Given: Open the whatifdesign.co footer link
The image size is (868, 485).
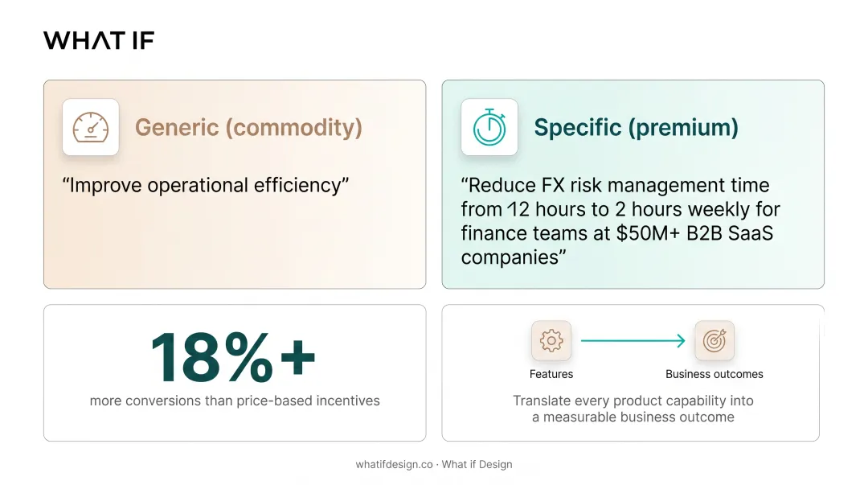Looking at the screenshot, I should point(394,465).
